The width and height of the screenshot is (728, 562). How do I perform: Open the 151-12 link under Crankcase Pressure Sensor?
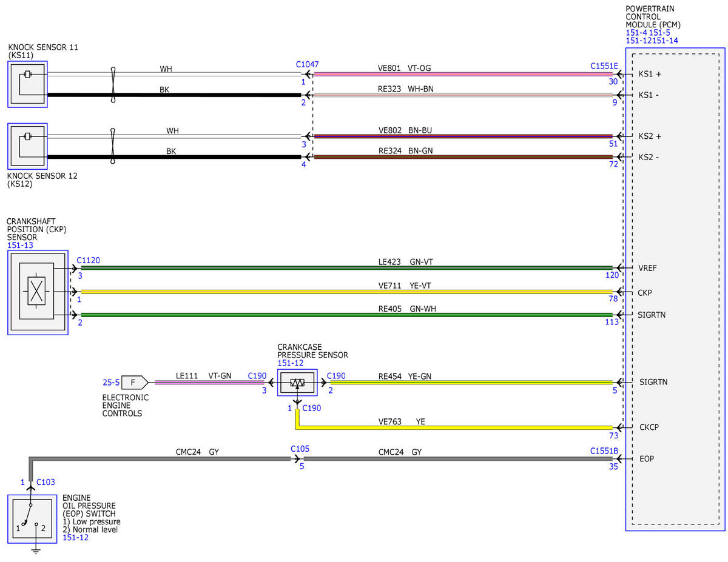tap(289, 363)
